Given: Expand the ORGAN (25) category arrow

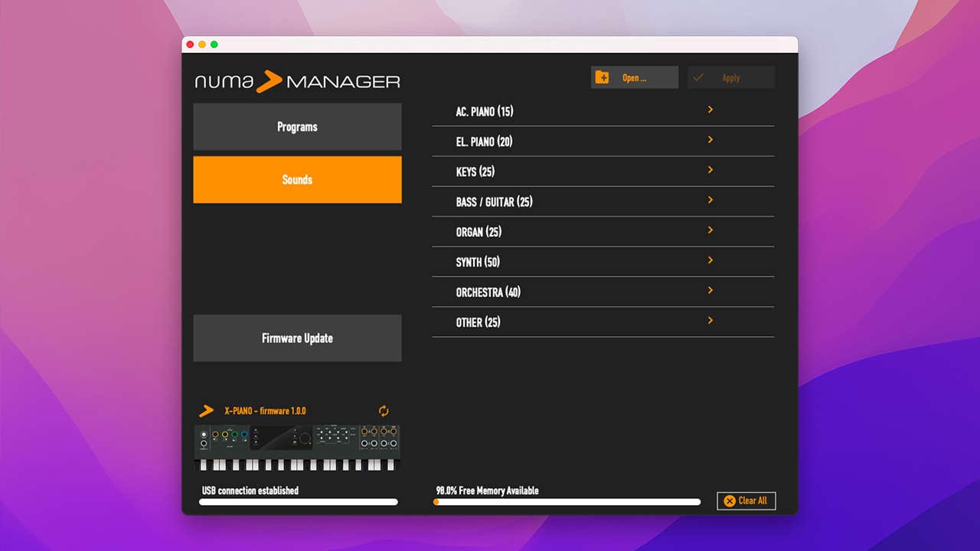Looking at the screenshot, I should click(x=710, y=230).
